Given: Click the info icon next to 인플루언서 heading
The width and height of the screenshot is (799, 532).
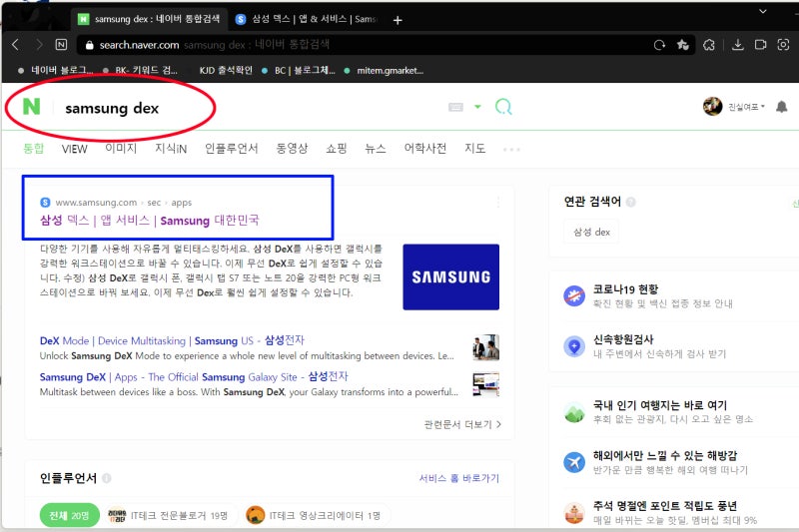Looking at the screenshot, I should pos(107,478).
